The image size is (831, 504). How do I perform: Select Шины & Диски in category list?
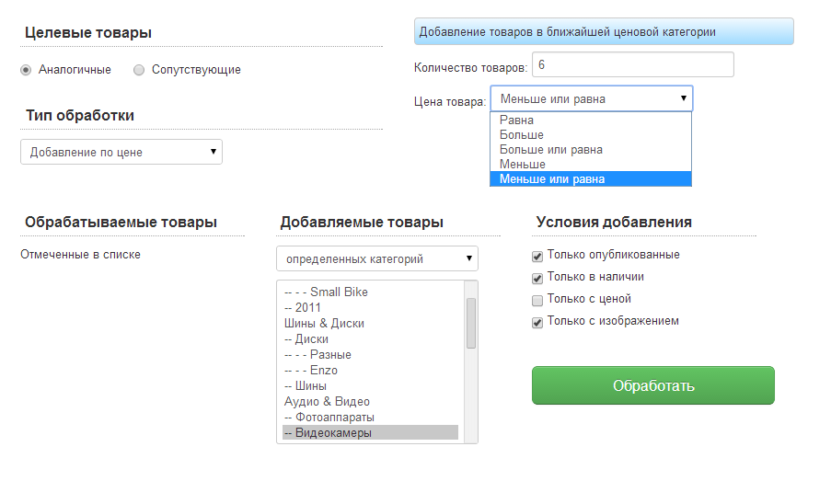coord(324,324)
